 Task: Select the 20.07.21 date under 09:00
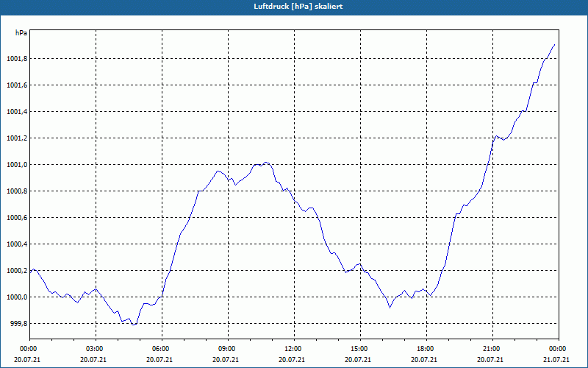[x=226, y=359]
